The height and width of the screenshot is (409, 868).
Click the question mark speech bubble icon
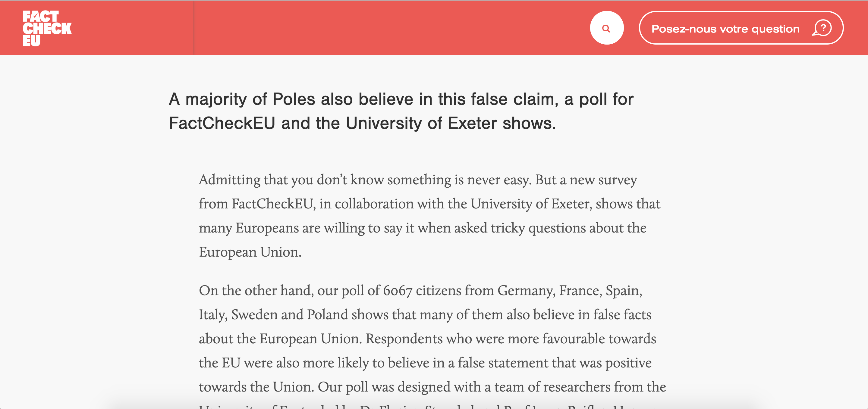822,28
